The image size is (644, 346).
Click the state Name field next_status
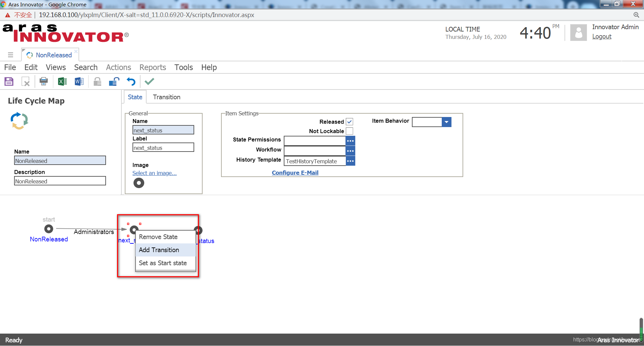[163, 130]
